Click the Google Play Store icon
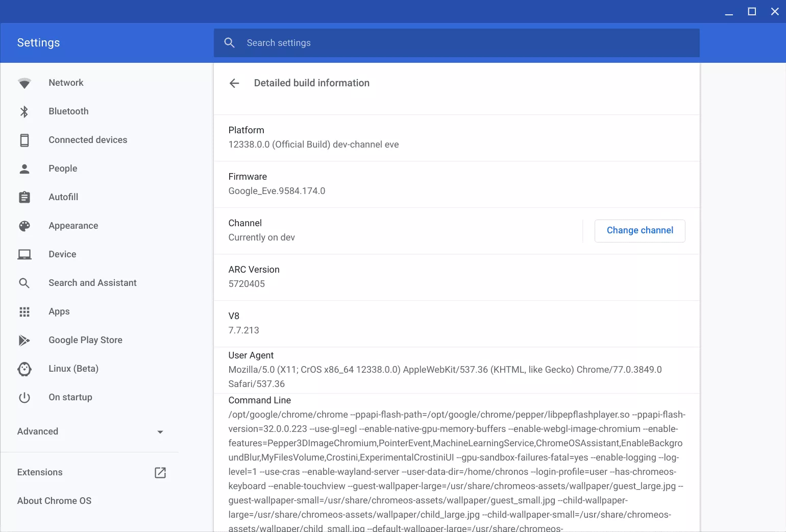786x532 pixels. 24,341
